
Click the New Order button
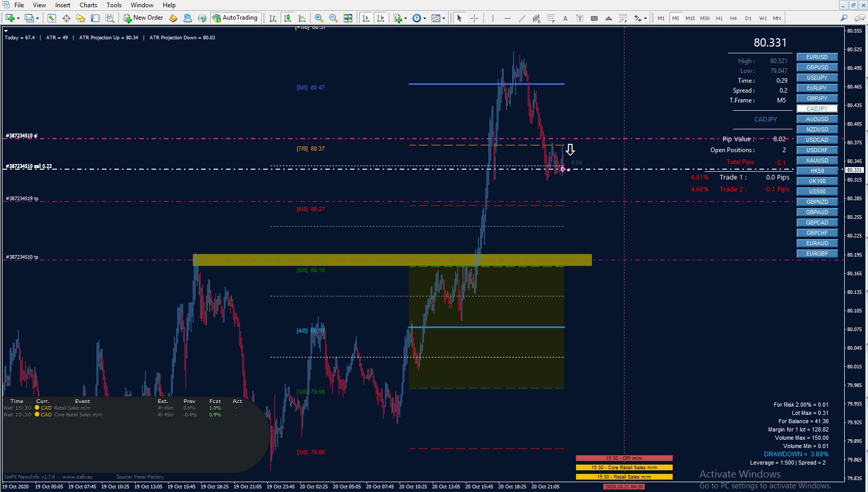143,18
